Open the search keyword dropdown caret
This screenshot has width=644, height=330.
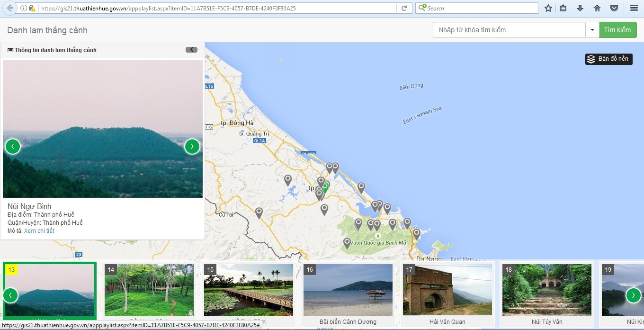[592, 30]
